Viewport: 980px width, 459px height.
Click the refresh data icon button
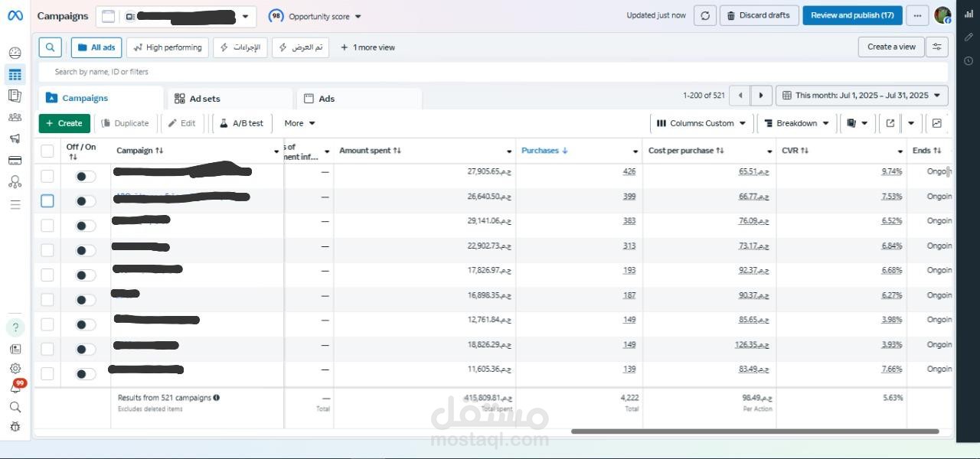[x=705, y=15]
